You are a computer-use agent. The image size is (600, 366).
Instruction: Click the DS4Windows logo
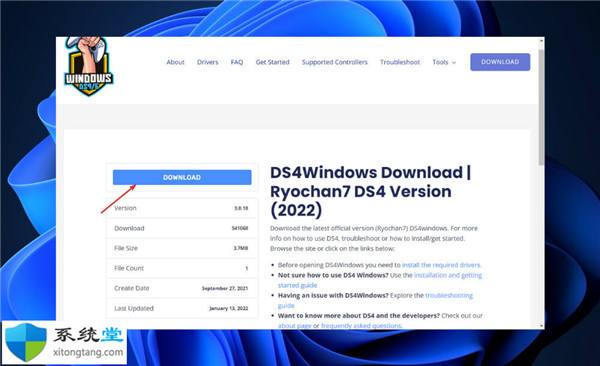pos(89,66)
